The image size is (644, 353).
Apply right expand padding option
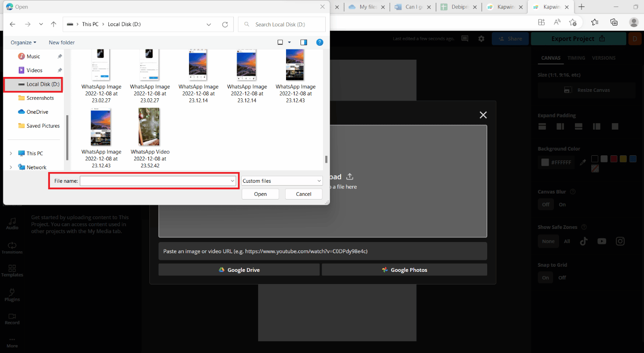[x=560, y=126]
